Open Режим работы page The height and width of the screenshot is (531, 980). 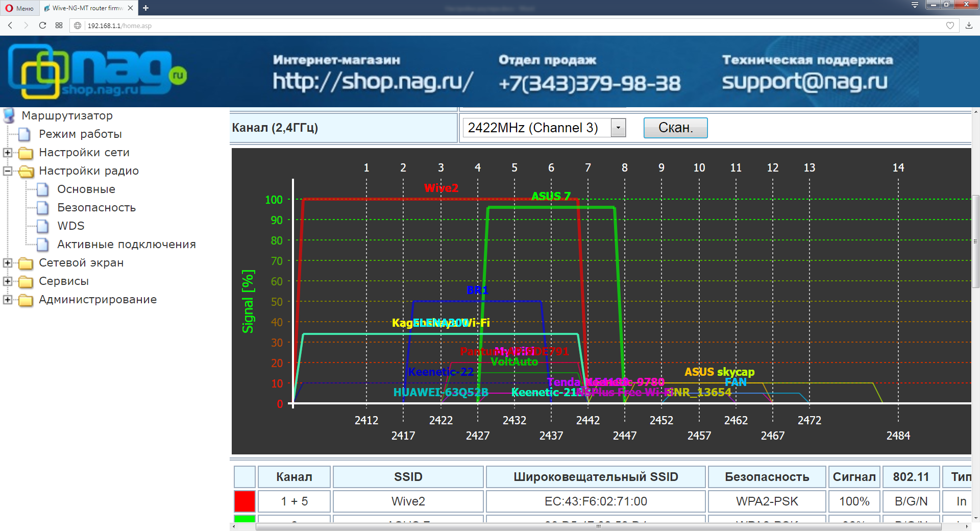pos(80,134)
